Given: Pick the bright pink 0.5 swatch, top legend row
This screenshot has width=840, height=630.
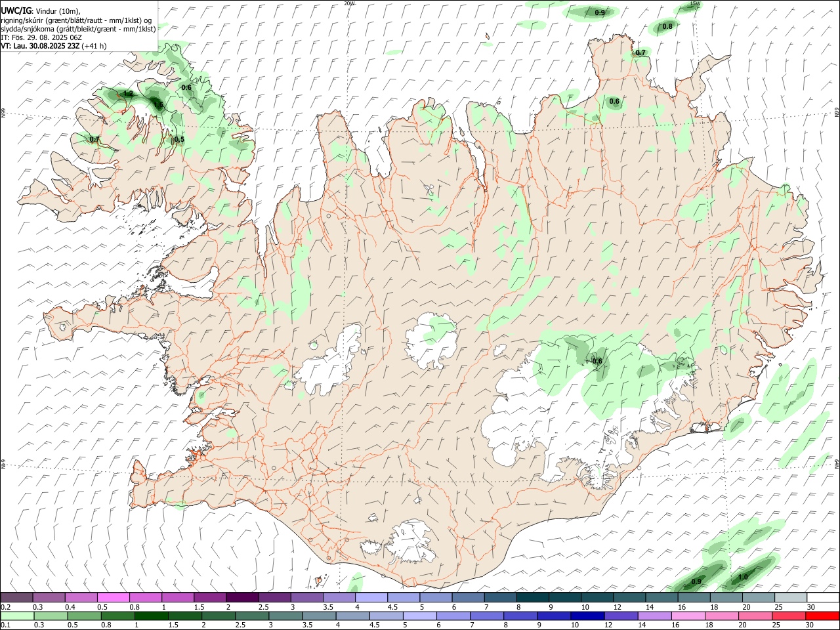Looking at the screenshot, I should coord(113,597).
